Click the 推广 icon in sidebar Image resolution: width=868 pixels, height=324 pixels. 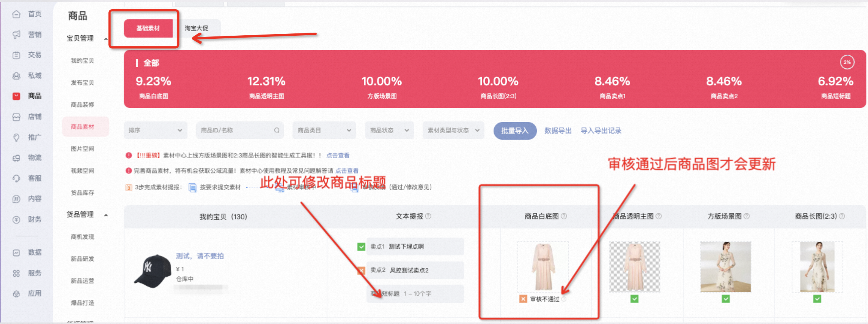[16, 138]
